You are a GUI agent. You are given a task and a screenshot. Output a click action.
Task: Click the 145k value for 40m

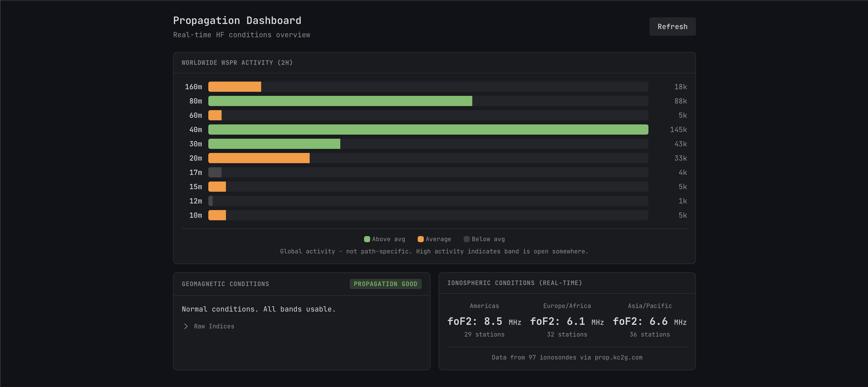[678, 129]
